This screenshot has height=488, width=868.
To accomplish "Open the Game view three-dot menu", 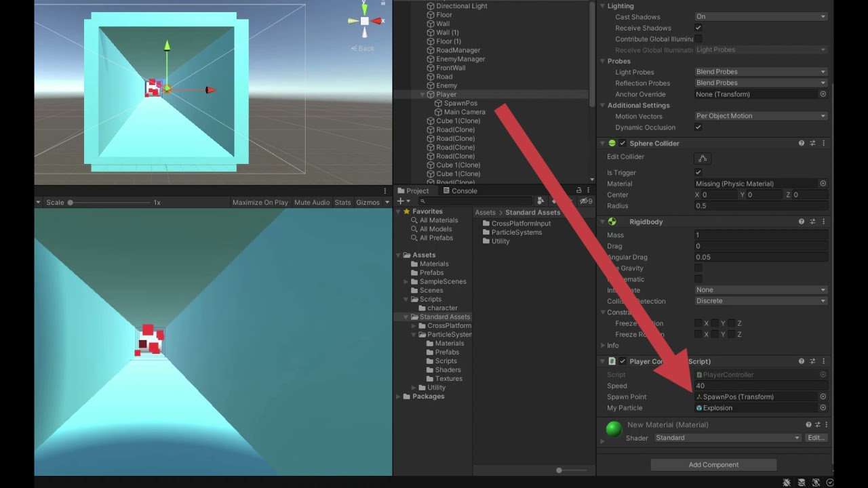I will pos(384,191).
